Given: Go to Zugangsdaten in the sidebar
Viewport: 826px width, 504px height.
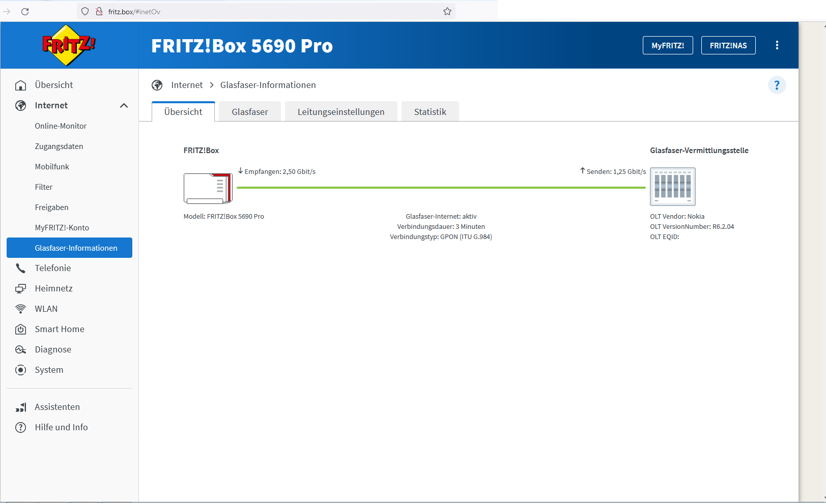Looking at the screenshot, I should pyautogui.click(x=59, y=146).
